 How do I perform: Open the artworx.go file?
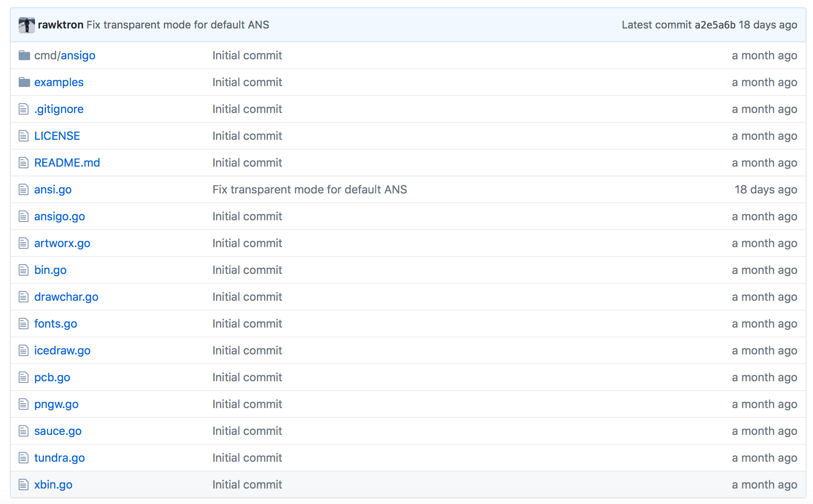(62, 243)
